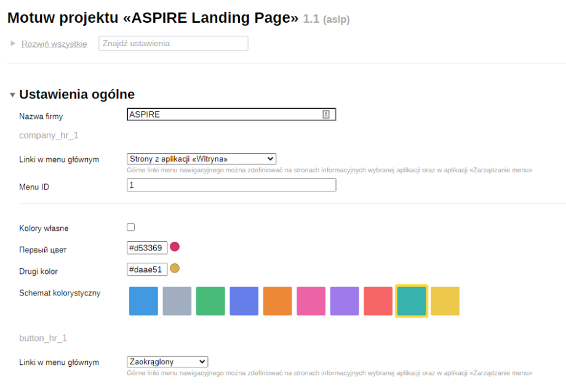Click the pink color dot beside #d53369
Screen dimensions: 566x392
coord(175,247)
